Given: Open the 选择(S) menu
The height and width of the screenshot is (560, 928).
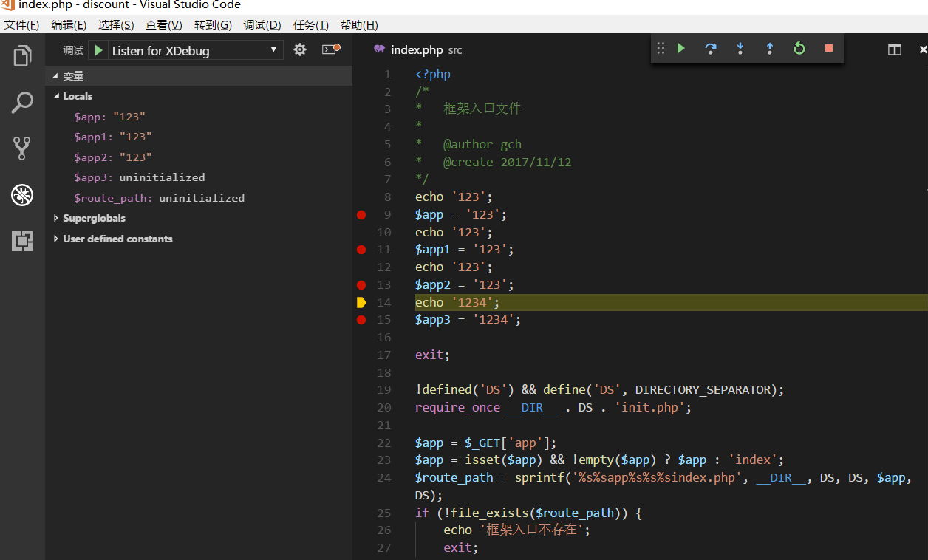Looking at the screenshot, I should coord(116,24).
